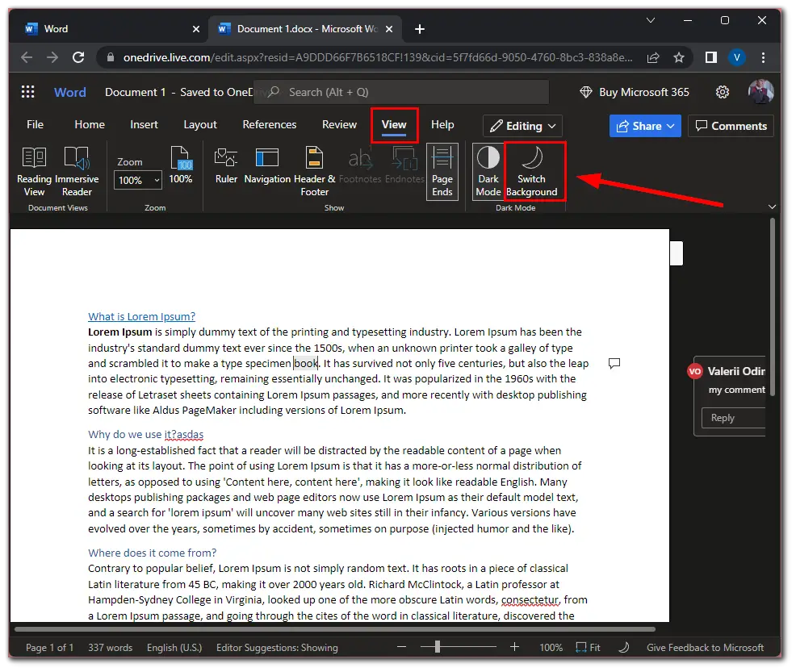The width and height of the screenshot is (796, 672).
Task: Go forward in the browser
Action: (52, 57)
